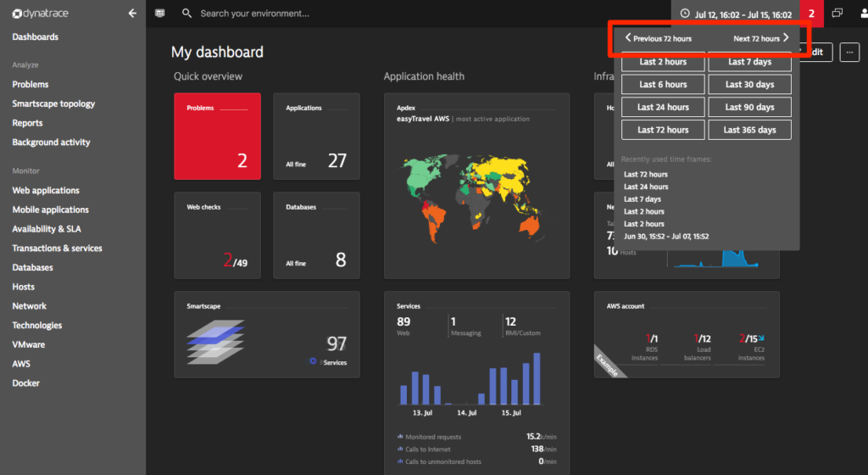Viewport: 868px width, 475px height.
Task: Select Last 365 days timeframe
Action: click(x=749, y=130)
